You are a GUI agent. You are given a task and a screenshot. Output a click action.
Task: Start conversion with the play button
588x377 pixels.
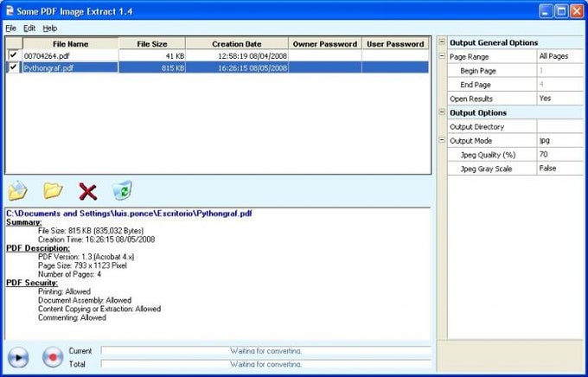(17, 357)
